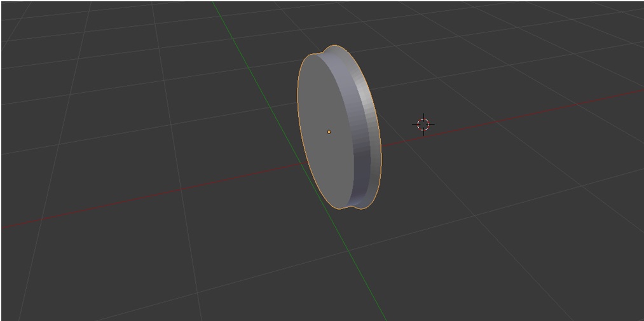Image resolution: width=644 pixels, height=321 pixels.
Task: Click the orange origin dot on disc
Action: (x=329, y=132)
